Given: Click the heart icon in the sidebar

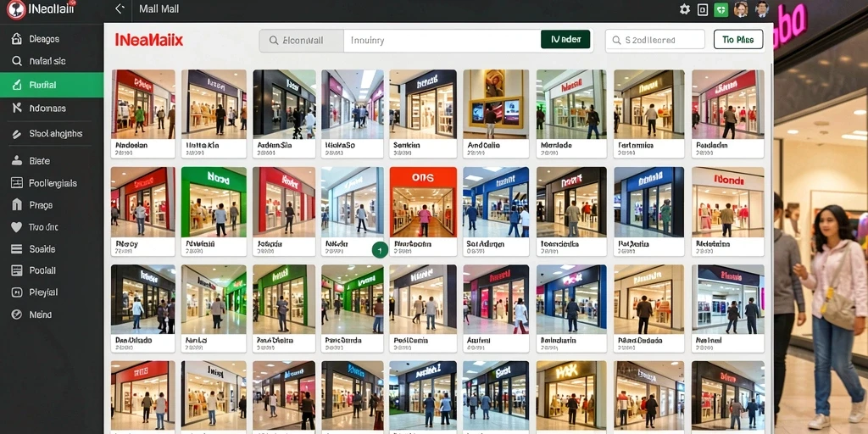Looking at the screenshot, I should pos(17,227).
